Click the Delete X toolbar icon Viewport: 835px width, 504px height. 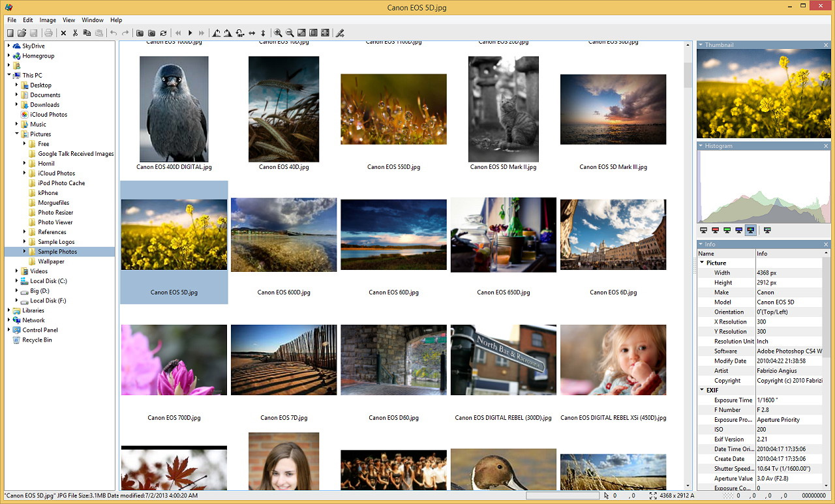coord(63,33)
